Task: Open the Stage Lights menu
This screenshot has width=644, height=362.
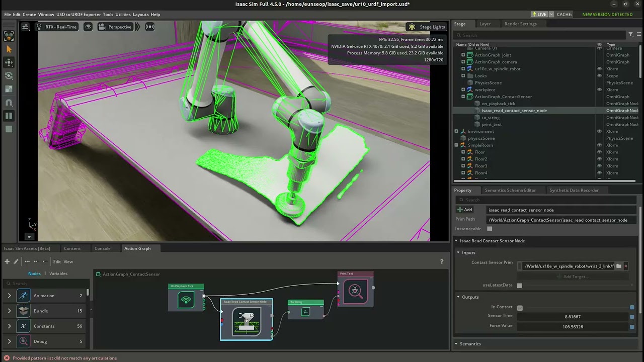Action: 427,27
